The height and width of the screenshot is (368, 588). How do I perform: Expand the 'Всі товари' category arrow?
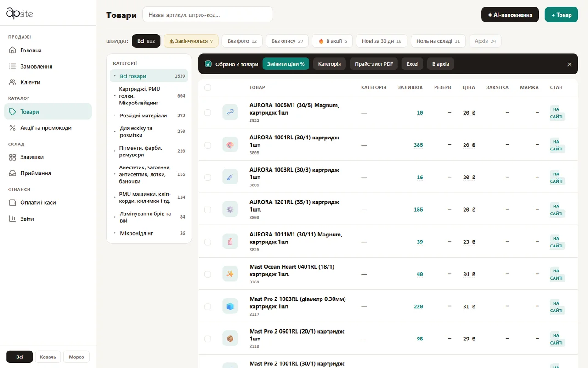[115, 76]
